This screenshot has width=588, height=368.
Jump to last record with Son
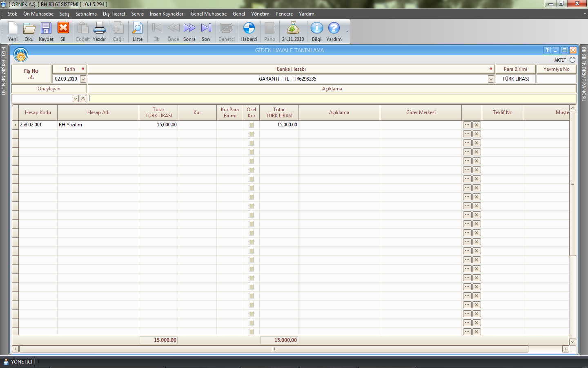[206, 29]
